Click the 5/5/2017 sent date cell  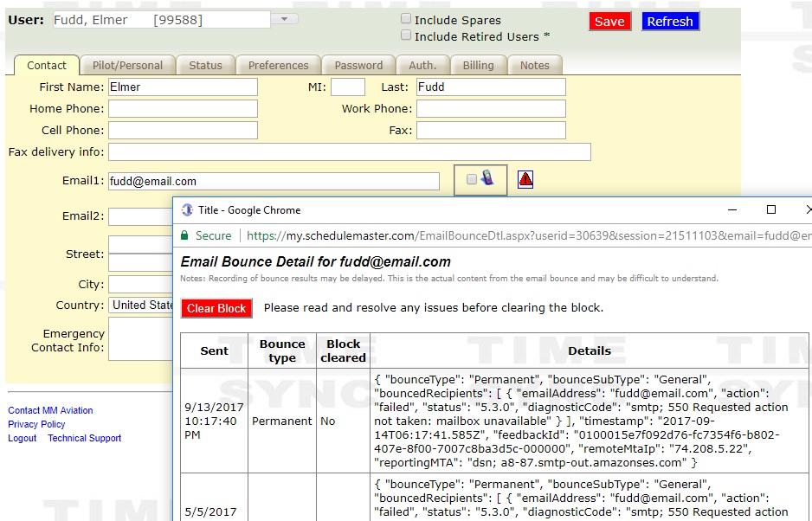[x=215, y=498]
